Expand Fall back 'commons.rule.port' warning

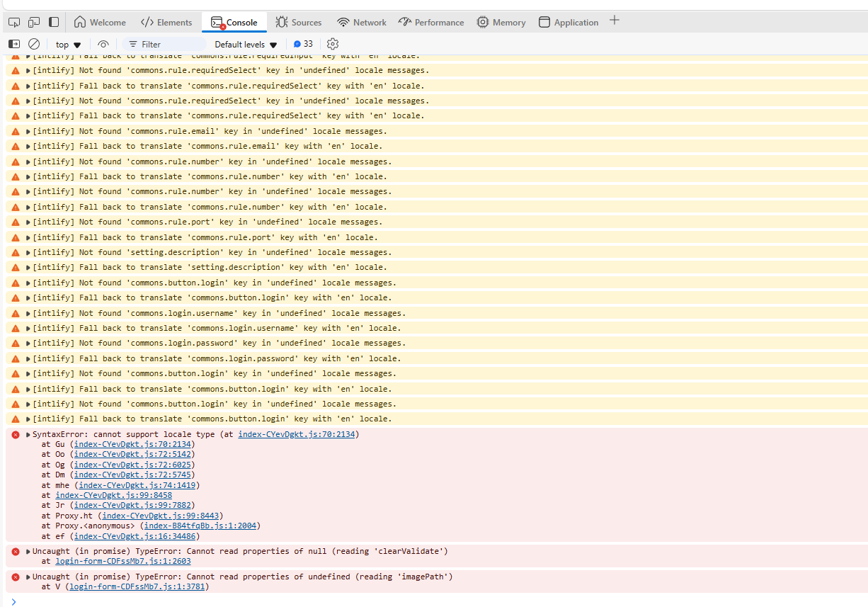(x=28, y=237)
